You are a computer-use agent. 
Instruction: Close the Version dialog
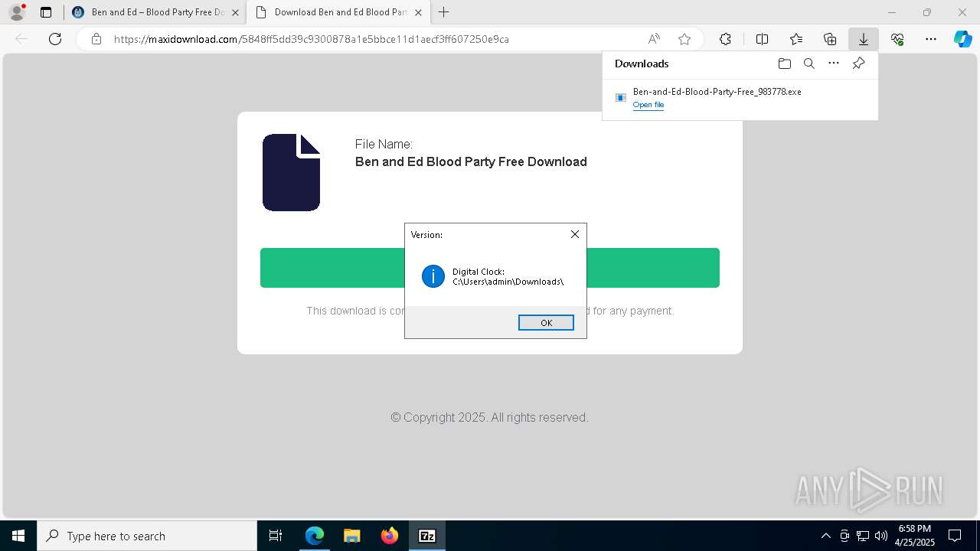575,234
